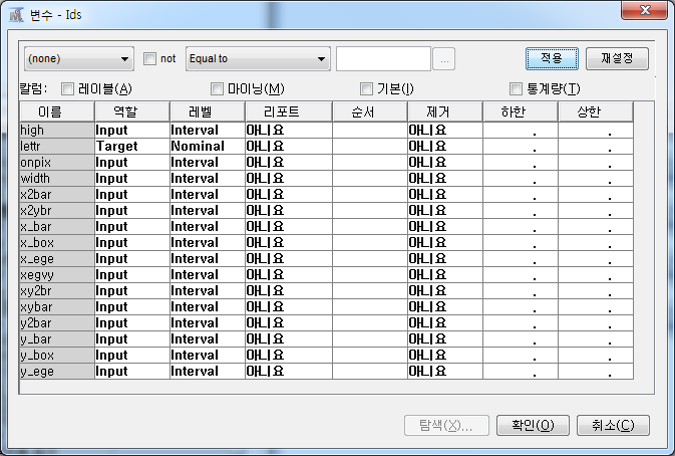
Task: Click the 제거 cell for y_box row
Action: click(445, 355)
